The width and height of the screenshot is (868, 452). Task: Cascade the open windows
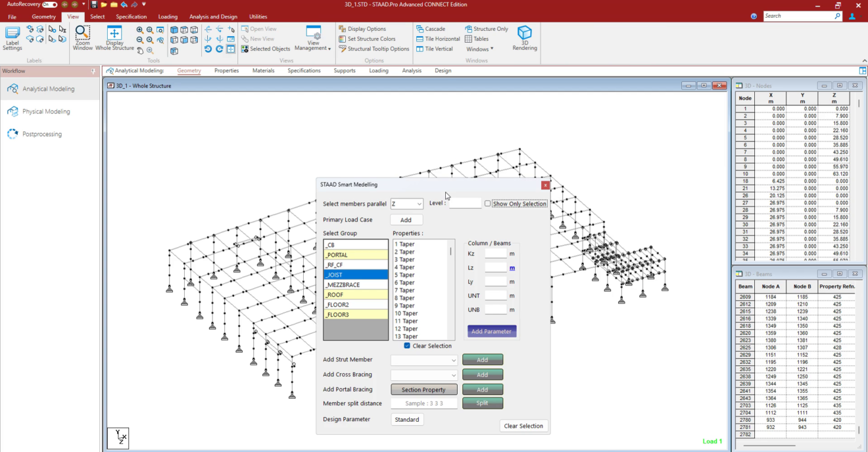click(x=434, y=29)
